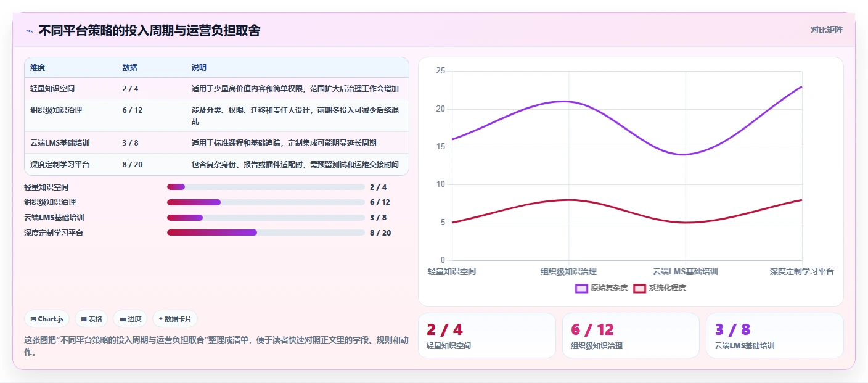Click chart x-axis label 轻量知识空间
Viewport: 868px width, 383px height.
[x=452, y=271]
